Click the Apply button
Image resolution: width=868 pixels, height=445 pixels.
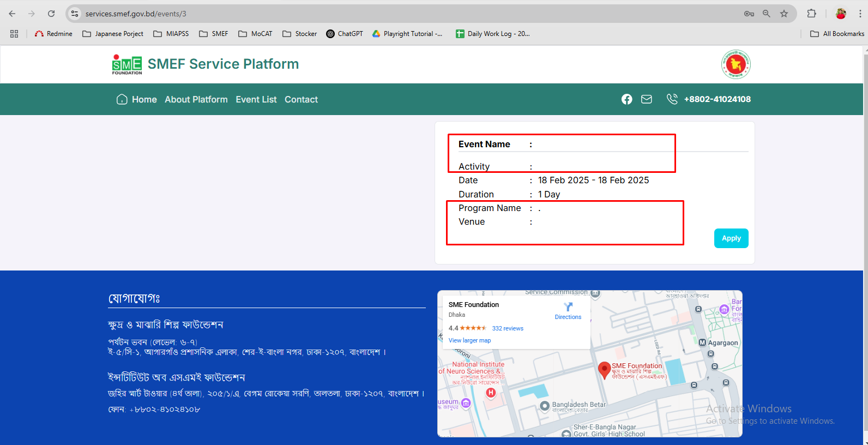coord(731,238)
